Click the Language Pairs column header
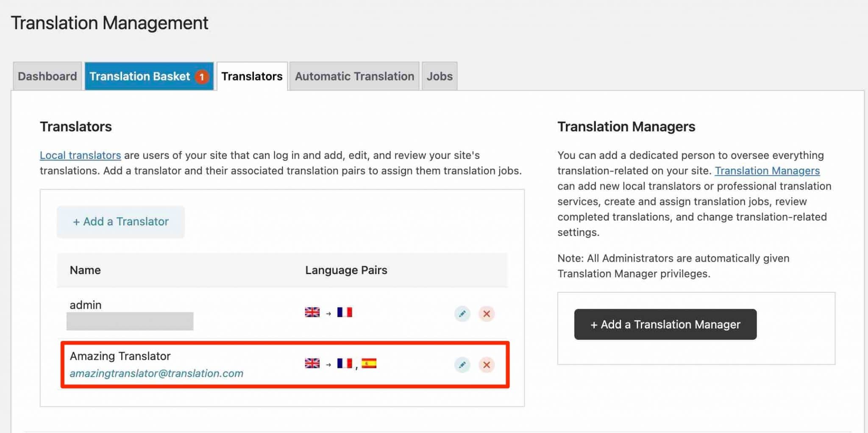Viewport: 868px width, 433px height. point(346,270)
